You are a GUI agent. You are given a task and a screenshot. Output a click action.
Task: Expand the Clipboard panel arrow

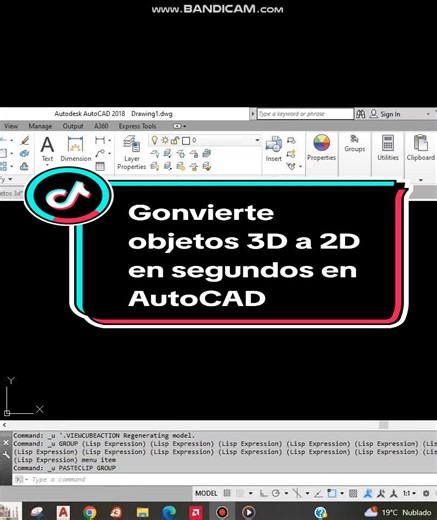click(421, 180)
